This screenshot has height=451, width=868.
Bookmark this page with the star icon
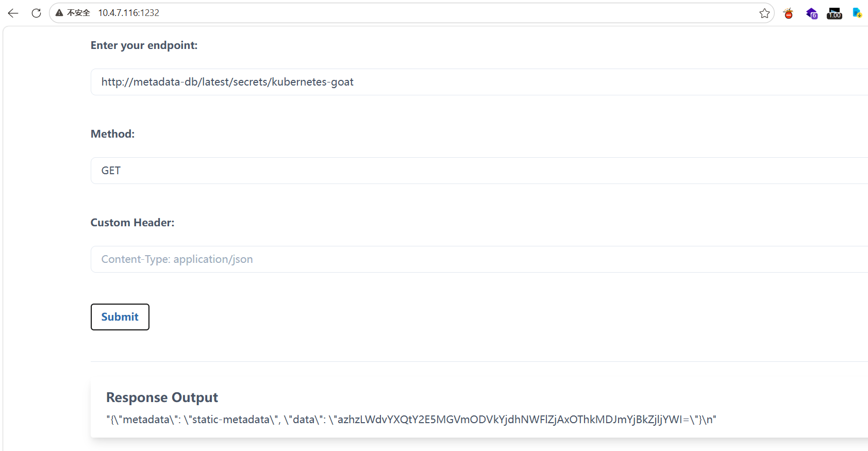pos(764,13)
